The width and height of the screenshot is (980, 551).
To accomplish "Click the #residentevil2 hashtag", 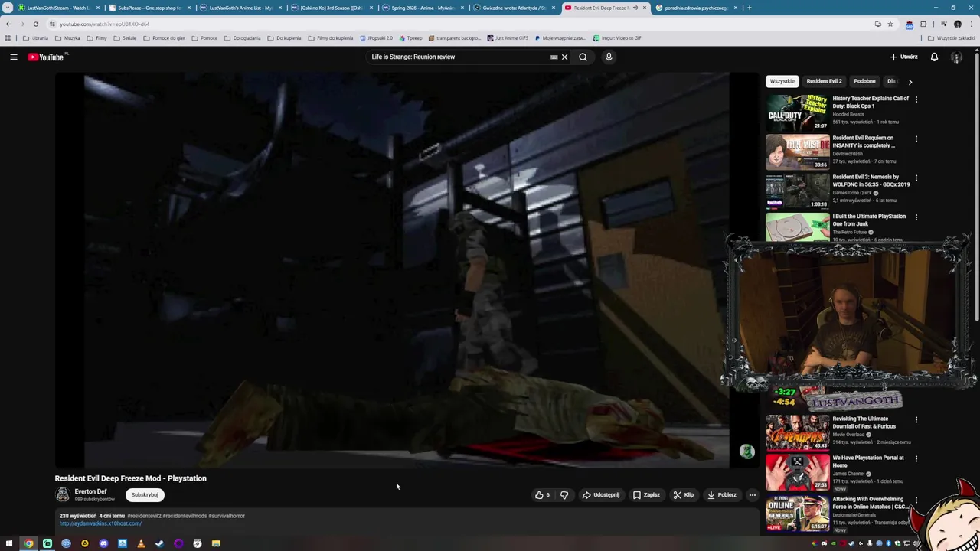I will [x=144, y=516].
